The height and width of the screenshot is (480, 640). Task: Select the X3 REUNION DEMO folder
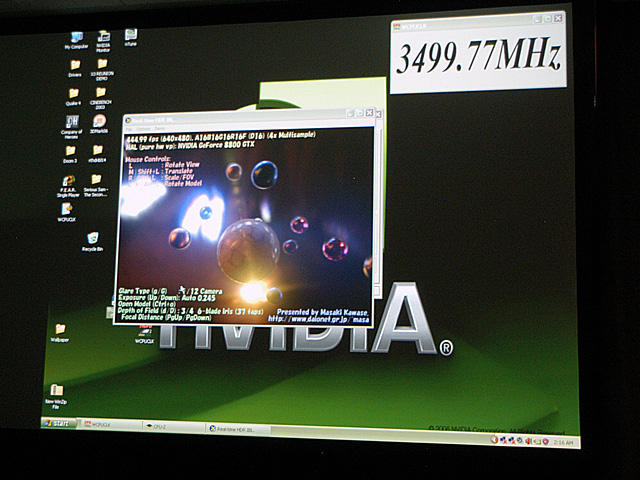(x=102, y=69)
